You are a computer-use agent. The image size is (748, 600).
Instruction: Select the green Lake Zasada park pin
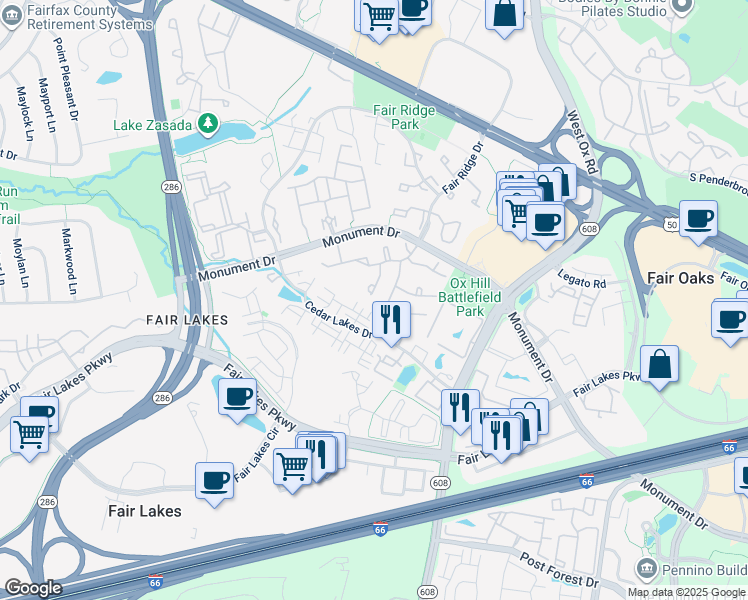208,123
